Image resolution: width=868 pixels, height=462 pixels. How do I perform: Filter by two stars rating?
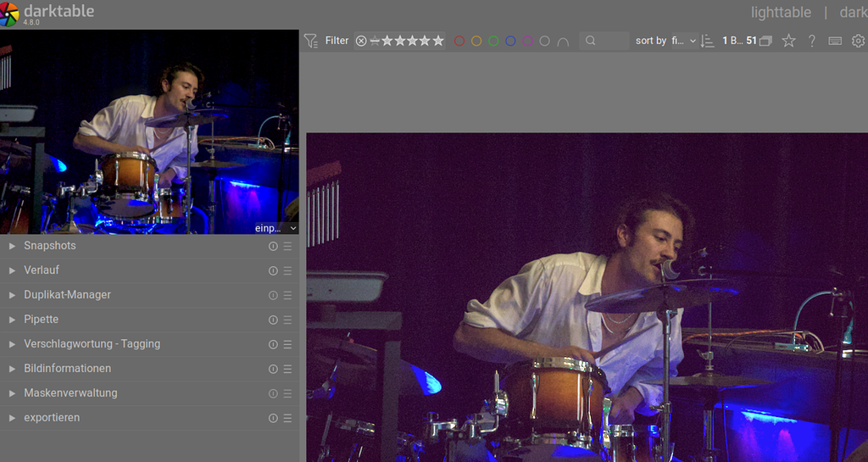[400, 41]
